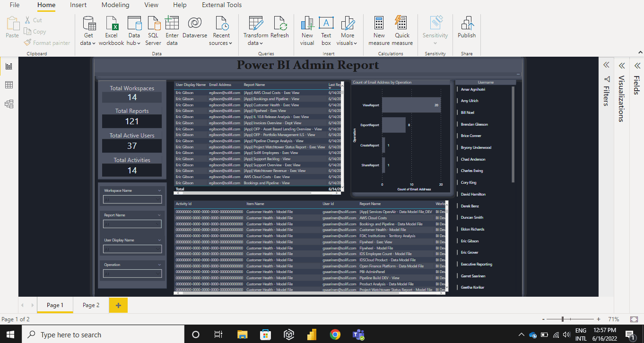Switch to Page 2
644x343 pixels.
coord(90,305)
